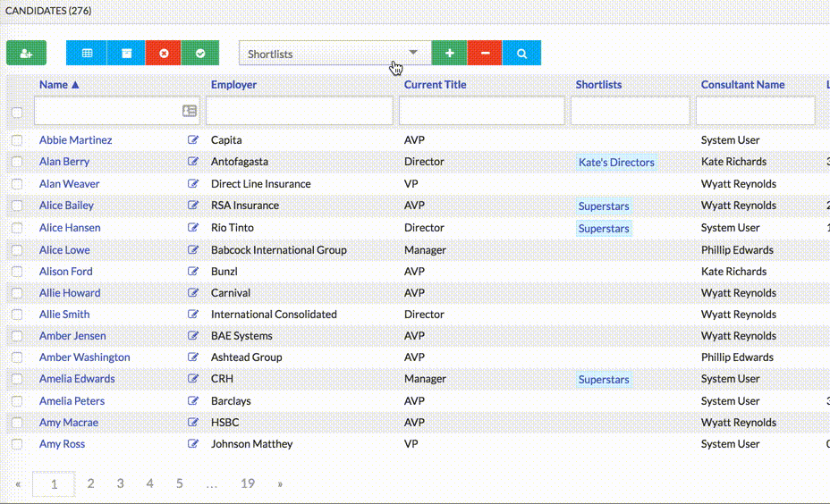Click the blue archive box icon
The image size is (830, 504).
(x=126, y=54)
